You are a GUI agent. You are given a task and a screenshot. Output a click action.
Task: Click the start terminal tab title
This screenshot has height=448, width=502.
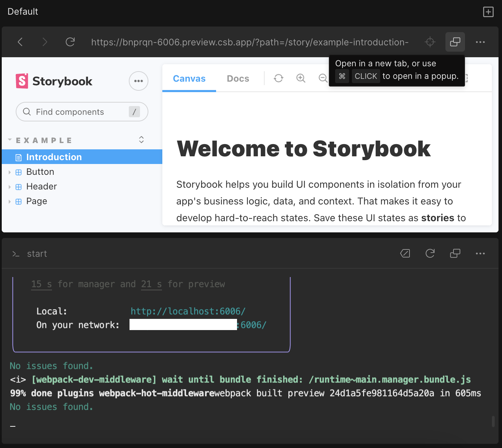coord(37,254)
